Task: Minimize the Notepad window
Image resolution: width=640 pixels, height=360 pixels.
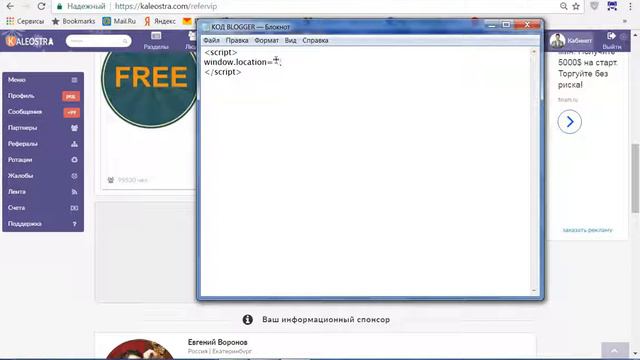Action: tap(492, 25)
